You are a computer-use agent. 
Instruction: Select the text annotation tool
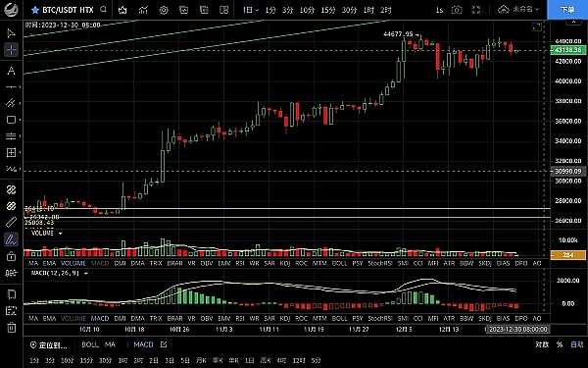tap(11, 71)
